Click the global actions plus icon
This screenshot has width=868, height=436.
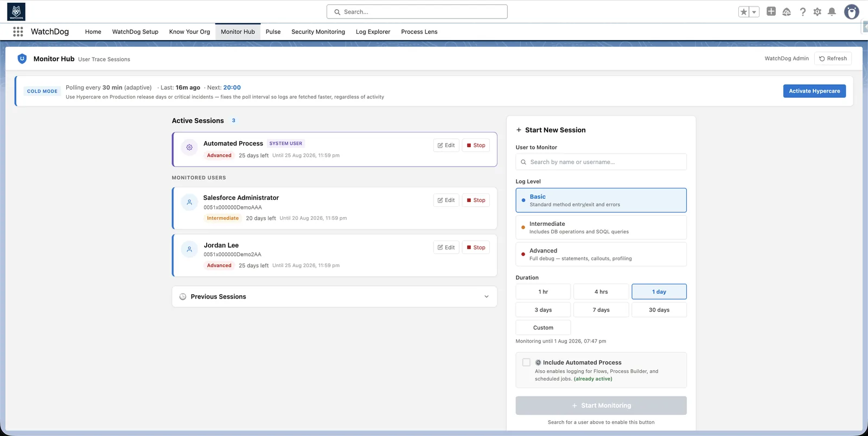771,11
